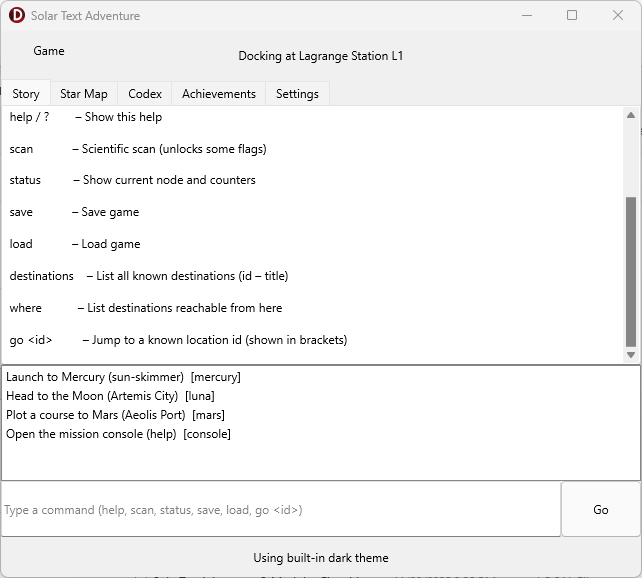642x578 pixels.
Task: Click the command input field
Action: [280, 510]
